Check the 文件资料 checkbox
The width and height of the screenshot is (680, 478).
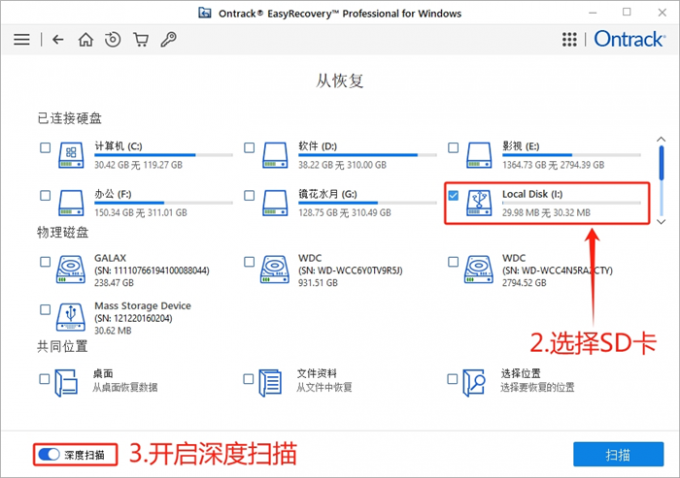point(248,379)
